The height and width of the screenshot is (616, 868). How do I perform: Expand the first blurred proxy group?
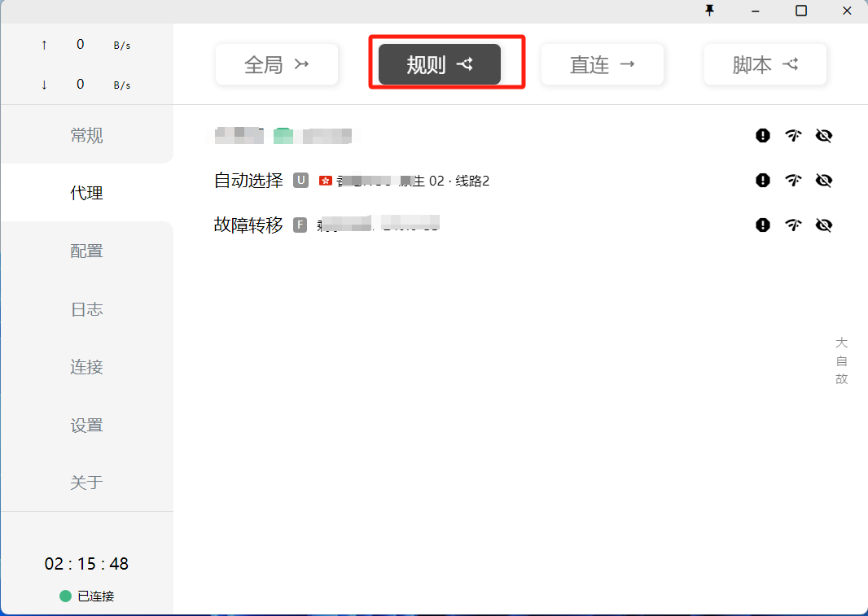[x=239, y=136]
